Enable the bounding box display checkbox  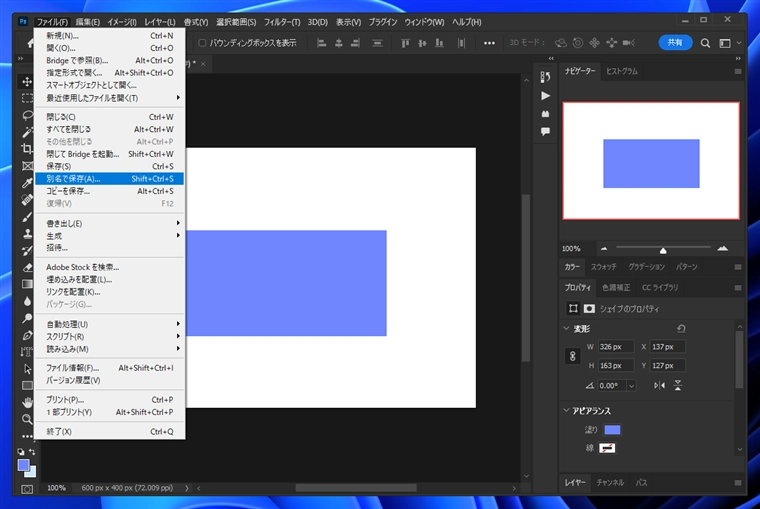pos(202,43)
